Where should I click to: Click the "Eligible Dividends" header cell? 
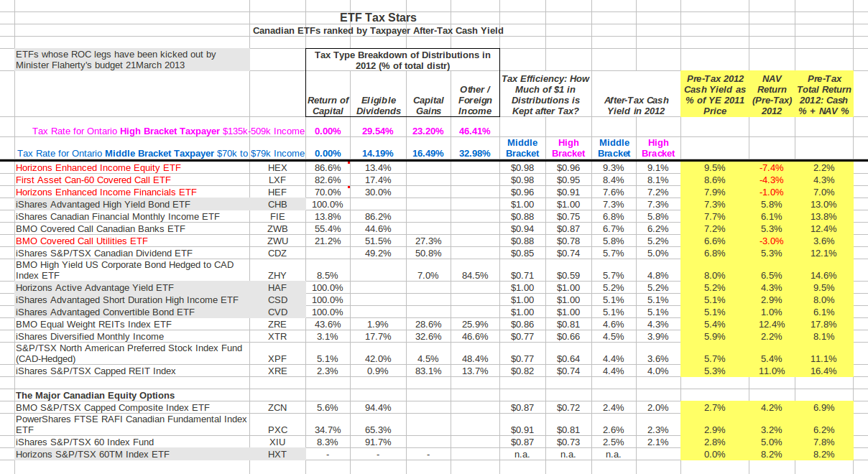[378, 104]
